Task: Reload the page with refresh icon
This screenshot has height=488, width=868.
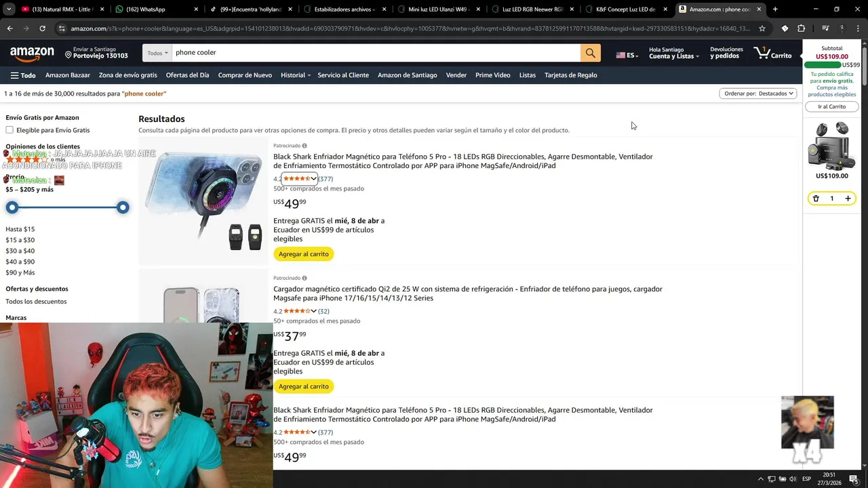Action: pos(42,28)
